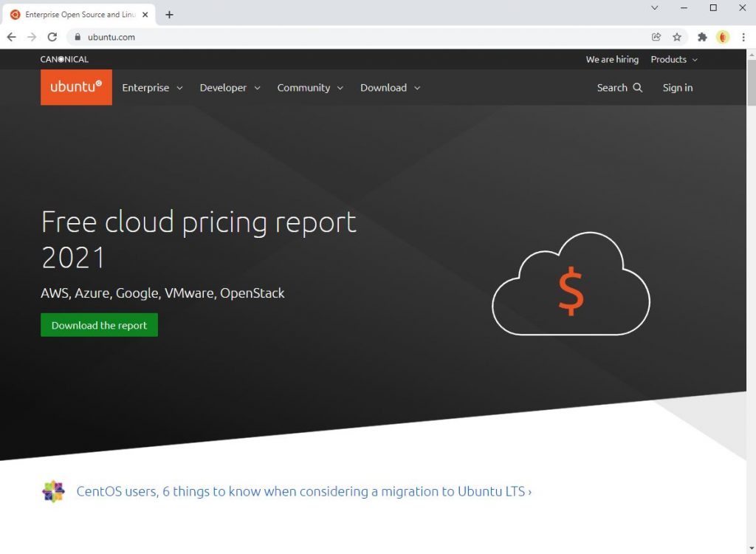Screen dimensions: 756x554
Task: Open the Chrome profile avatar
Action: (x=723, y=37)
